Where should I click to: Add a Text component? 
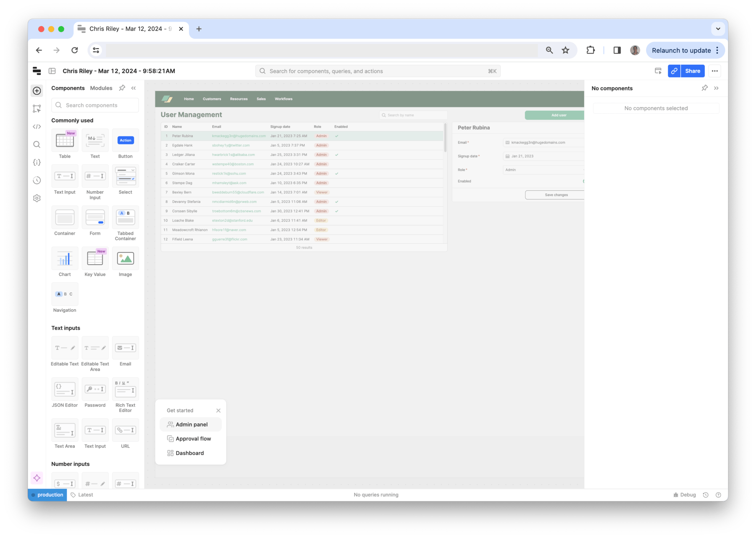pyautogui.click(x=95, y=144)
